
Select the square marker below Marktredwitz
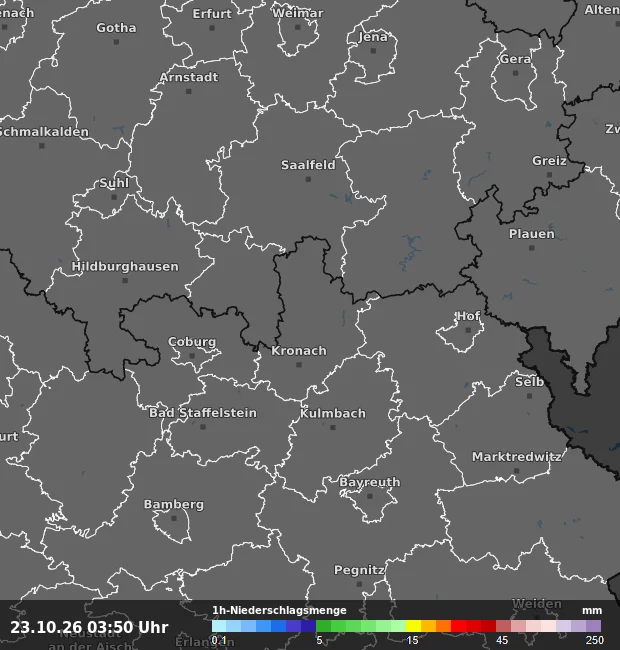tap(516, 471)
